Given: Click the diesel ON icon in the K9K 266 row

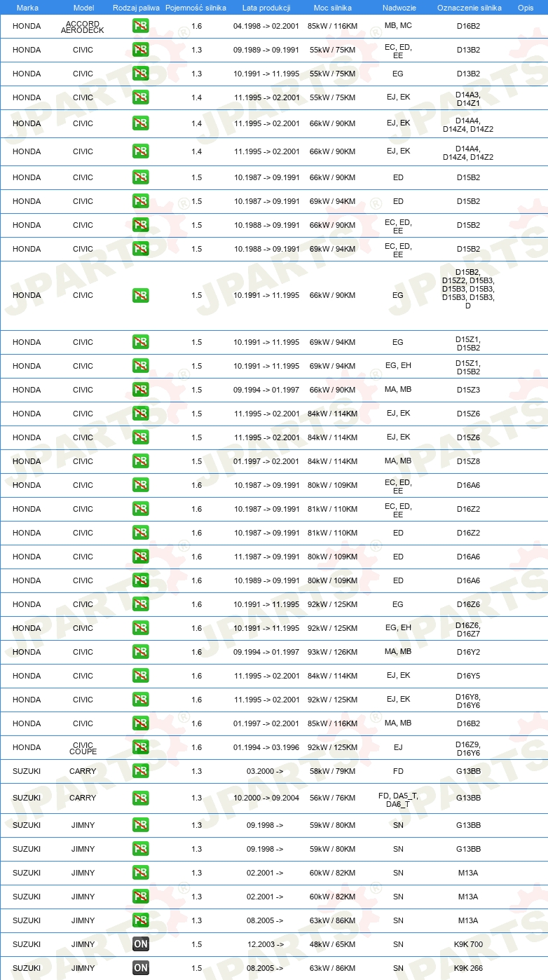Looking at the screenshot, I should tap(140, 968).
